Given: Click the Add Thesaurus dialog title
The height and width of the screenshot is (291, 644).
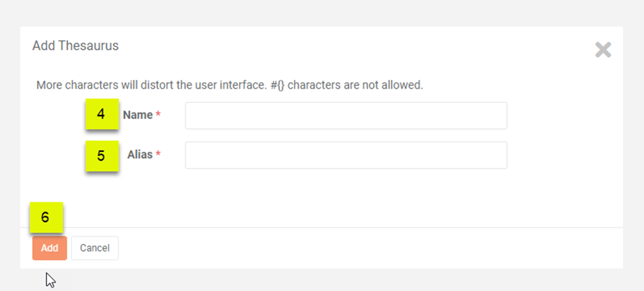Looking at the screenshot, I should (x=75, y=46).
